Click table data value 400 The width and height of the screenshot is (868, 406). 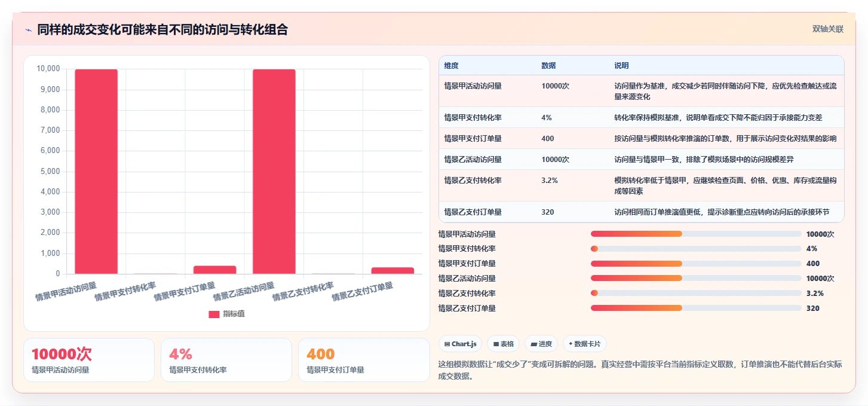click(548, 139)
